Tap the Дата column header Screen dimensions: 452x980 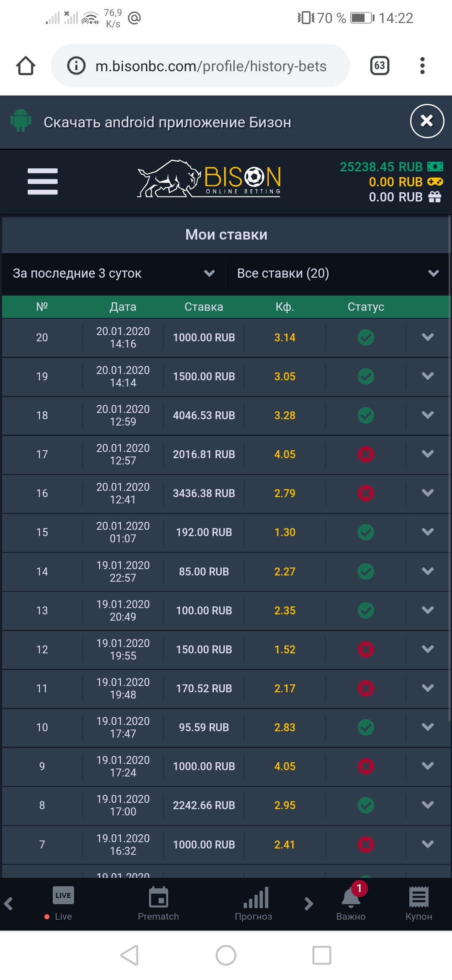(x=123, y=307)
